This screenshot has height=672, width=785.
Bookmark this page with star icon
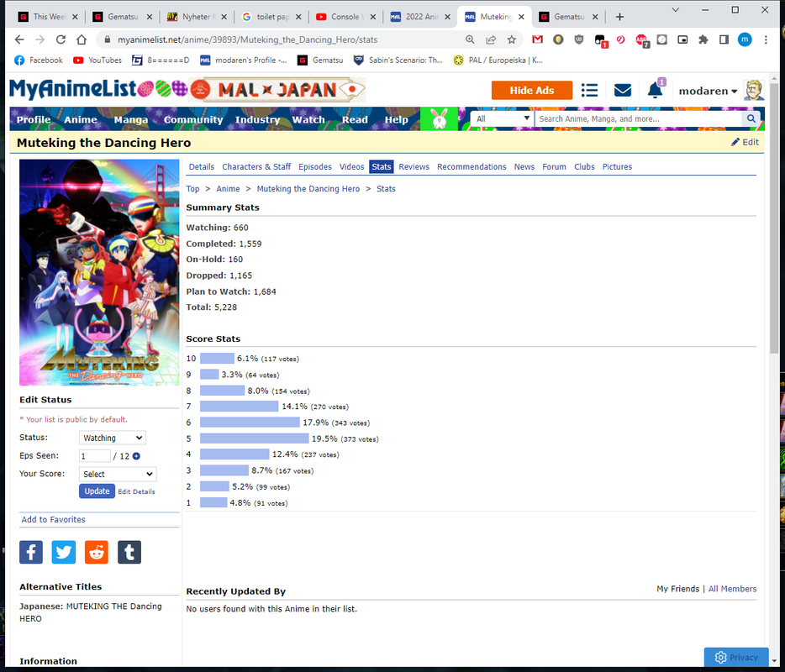511,39
